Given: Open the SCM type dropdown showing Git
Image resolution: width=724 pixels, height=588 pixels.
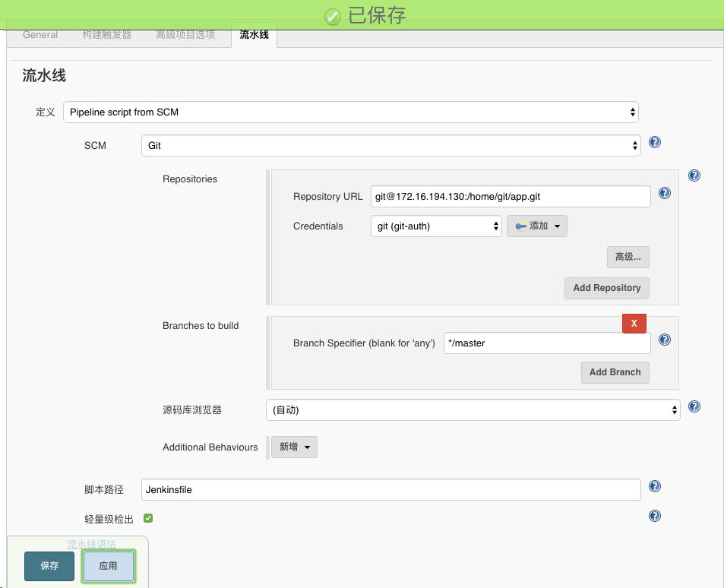Looking at the screenshot, I should [x=390, y=145].
